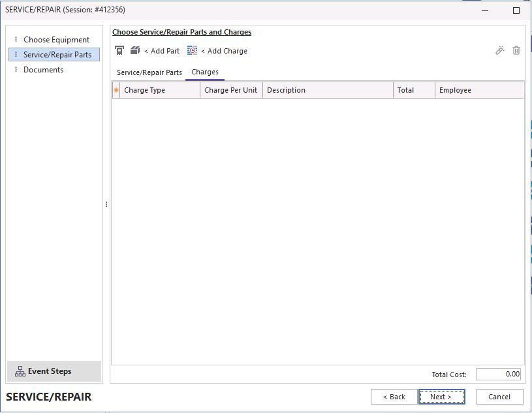Select Service/Repair Parts step in sidebar
Screen dimensions: 532x413
(x=57, y=55)
